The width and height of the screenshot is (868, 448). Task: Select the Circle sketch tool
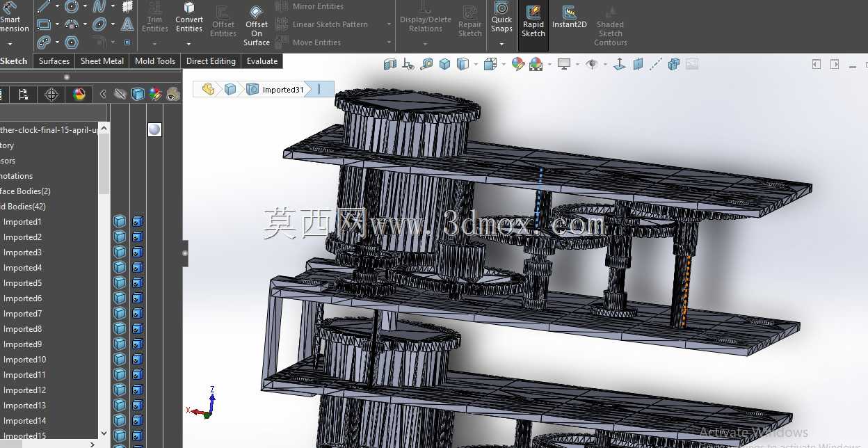(x=72, y=7)
